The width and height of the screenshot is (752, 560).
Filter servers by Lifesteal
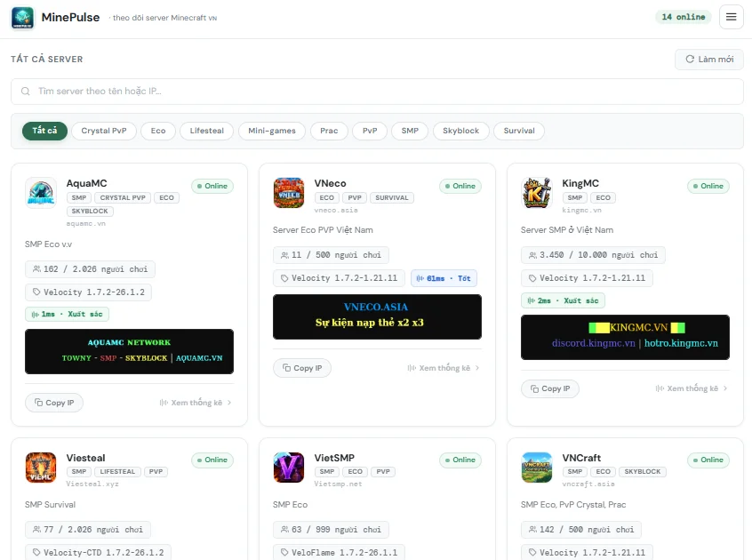pyautogui.click(x=207, y=131)
